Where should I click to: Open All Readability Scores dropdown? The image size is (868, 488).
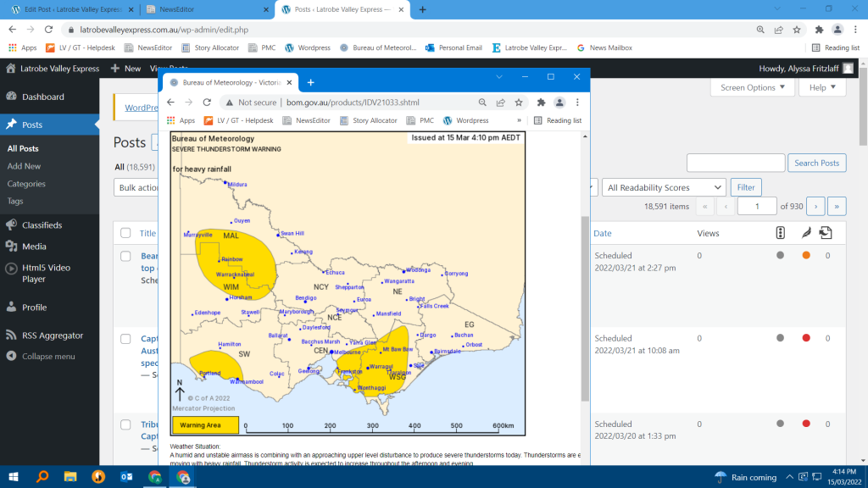[x=664, y=187]
